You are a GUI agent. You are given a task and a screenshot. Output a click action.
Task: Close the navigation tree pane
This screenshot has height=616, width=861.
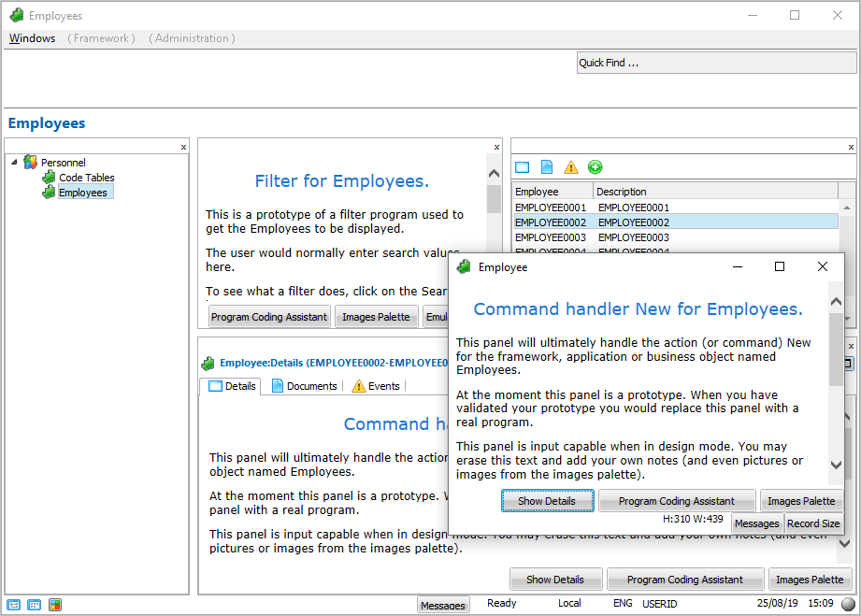[183, 147]
